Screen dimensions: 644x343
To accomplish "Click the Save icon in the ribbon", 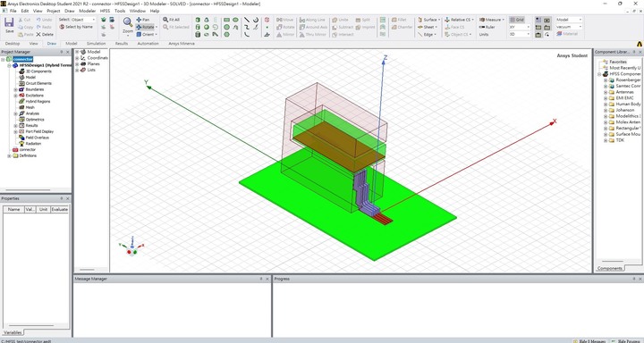I will point(9,25).
